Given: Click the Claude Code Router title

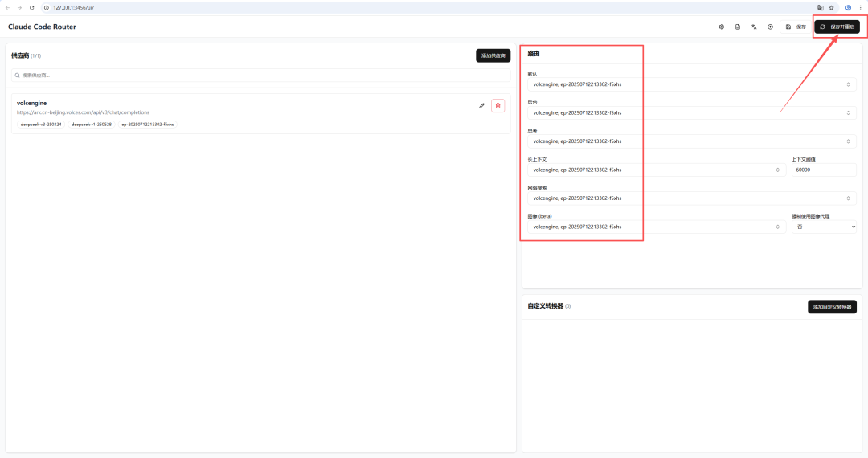Looking at the screenshot, I should [x=42, y=27].
